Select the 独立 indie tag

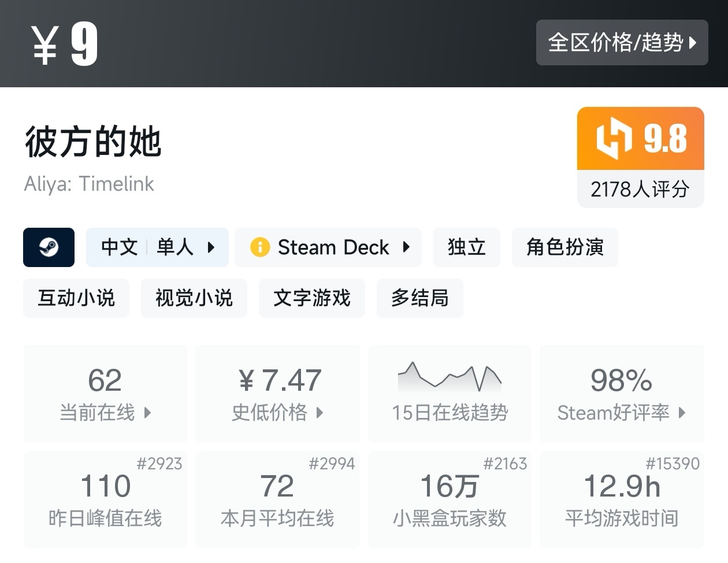466,247
